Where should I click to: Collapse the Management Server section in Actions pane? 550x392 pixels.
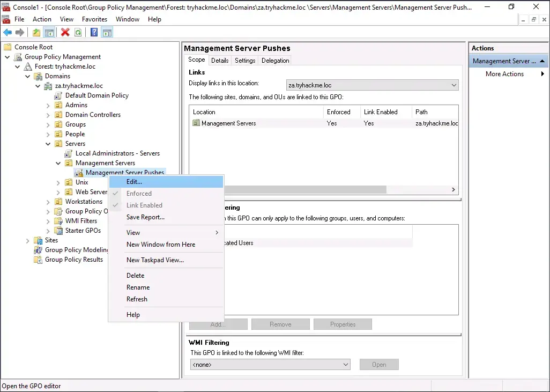coord(542,61)
